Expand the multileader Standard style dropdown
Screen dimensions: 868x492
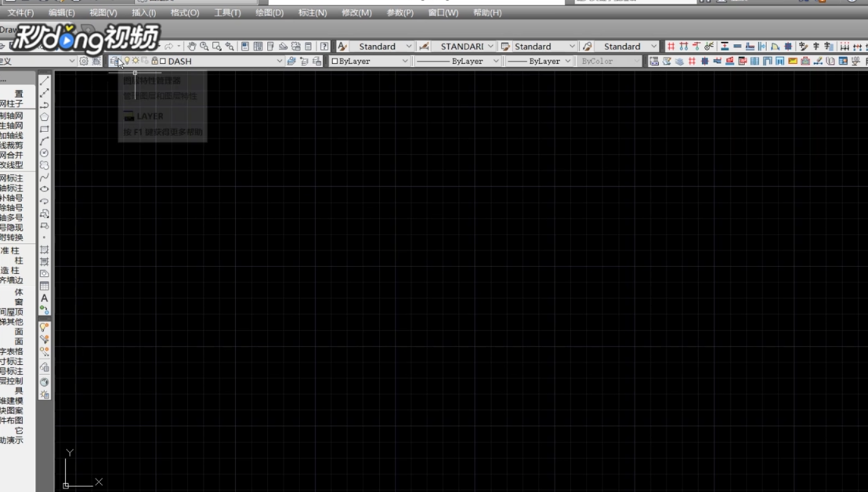(x=654, y=46)
